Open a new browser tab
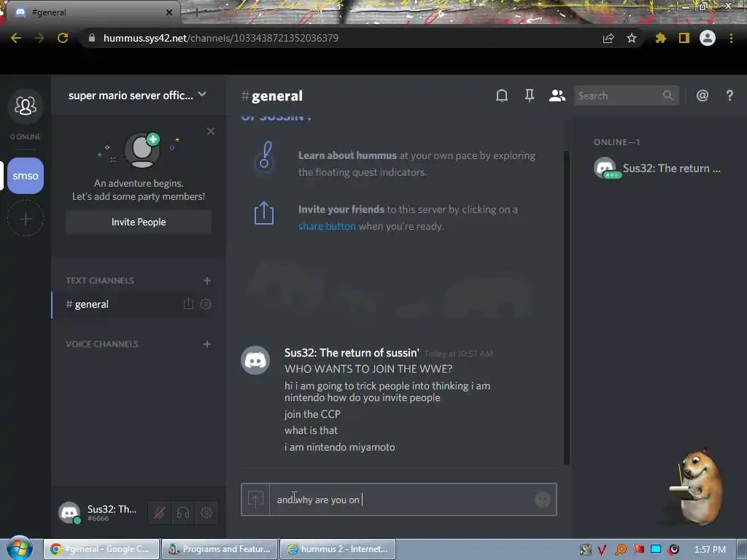Screen dimensions: 747x560 tap(197, 12)
